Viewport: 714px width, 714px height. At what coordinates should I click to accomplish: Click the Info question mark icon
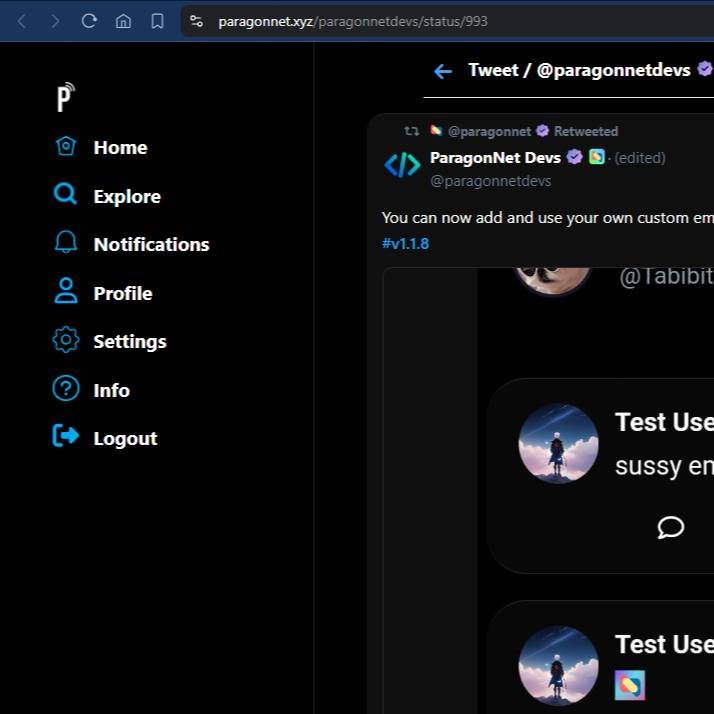click(x=66, y=389)
